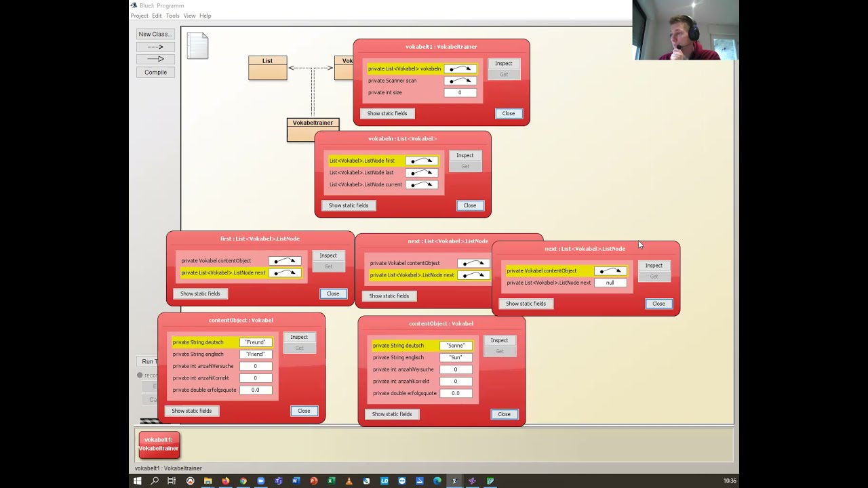The width and height of the screenshot is (868, 488).
Task: Open TeamViewer from the taskbar
Action: 402,481
